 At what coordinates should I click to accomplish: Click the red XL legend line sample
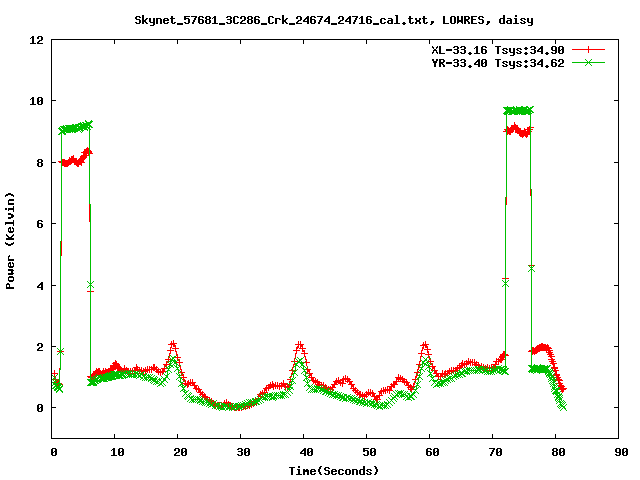[588, 50]
